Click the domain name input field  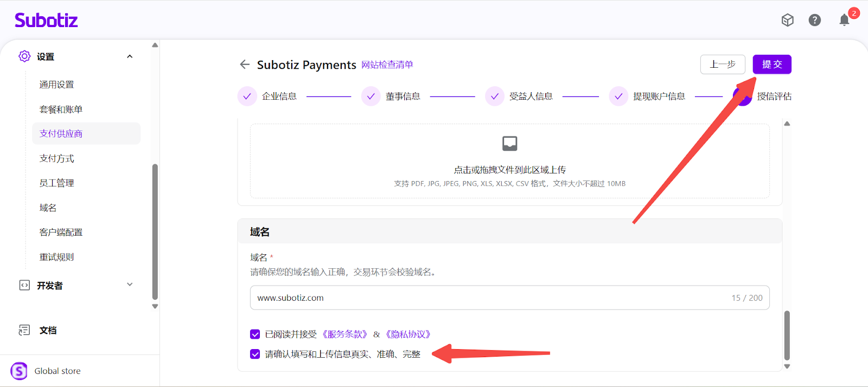[488, 298]
